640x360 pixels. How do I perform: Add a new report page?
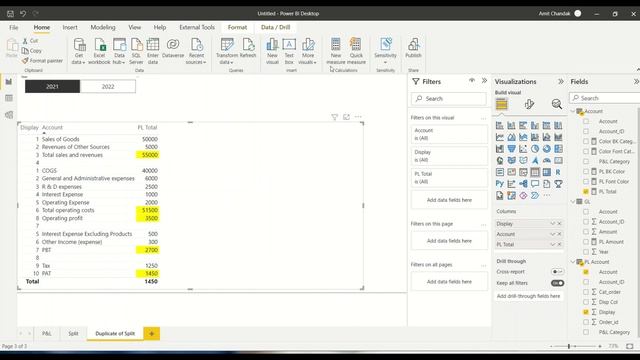coord(151,333)
